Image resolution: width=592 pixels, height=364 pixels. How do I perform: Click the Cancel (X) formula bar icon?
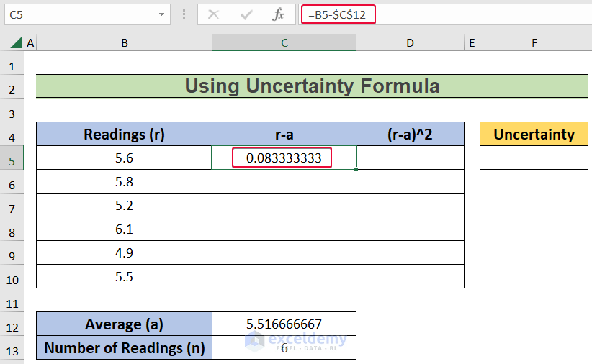(213, 14)
